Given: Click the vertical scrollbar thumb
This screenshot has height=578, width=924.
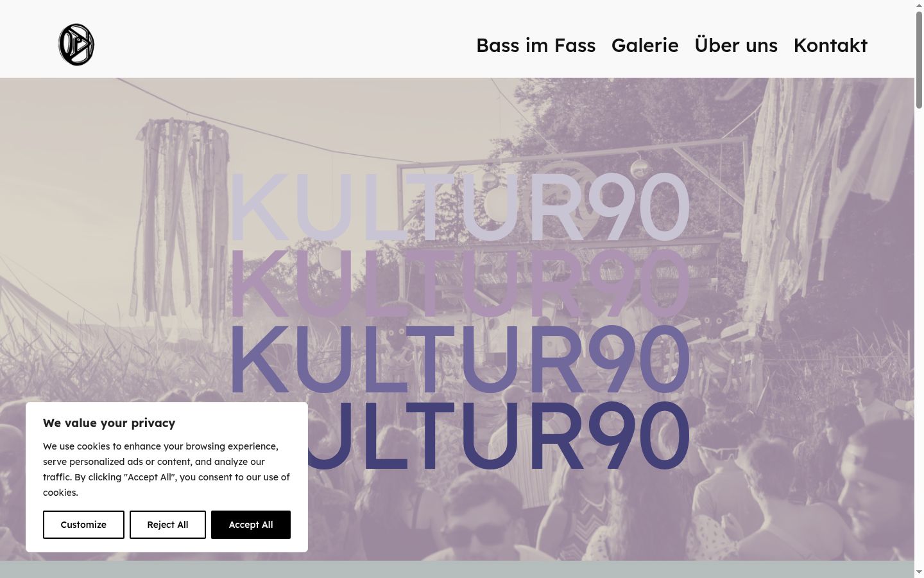Looking at the screenshot, I should pyautogui.click(x=919, y=59).
